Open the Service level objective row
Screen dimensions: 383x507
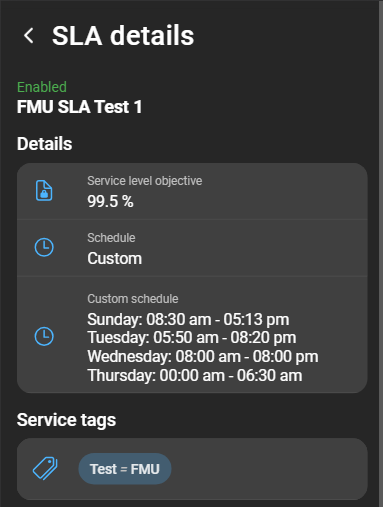192,191
